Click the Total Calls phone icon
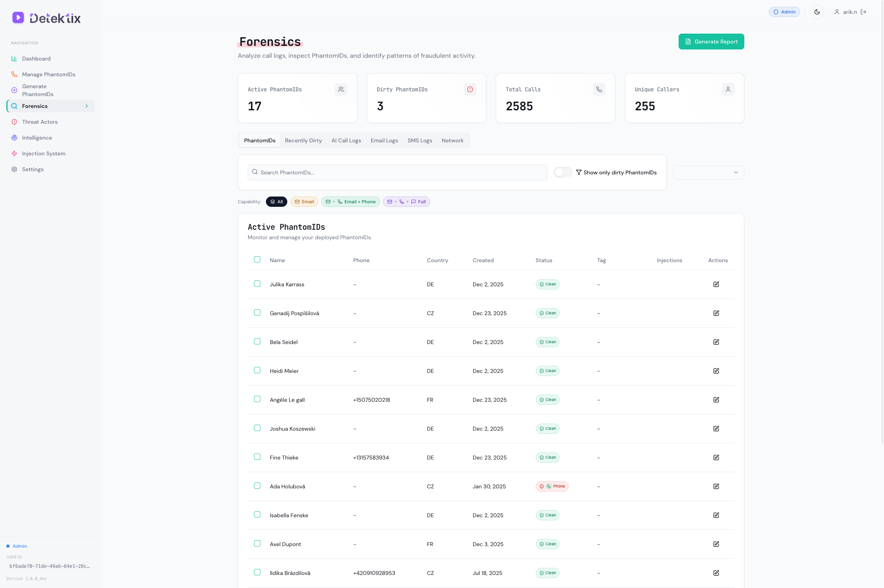The width and height of the screenshot is (884, 588). 599,89
